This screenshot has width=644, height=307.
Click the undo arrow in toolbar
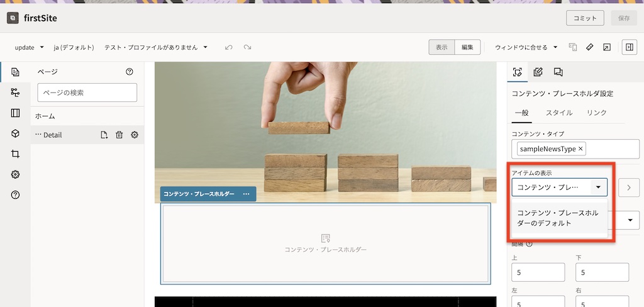point(229,47)
